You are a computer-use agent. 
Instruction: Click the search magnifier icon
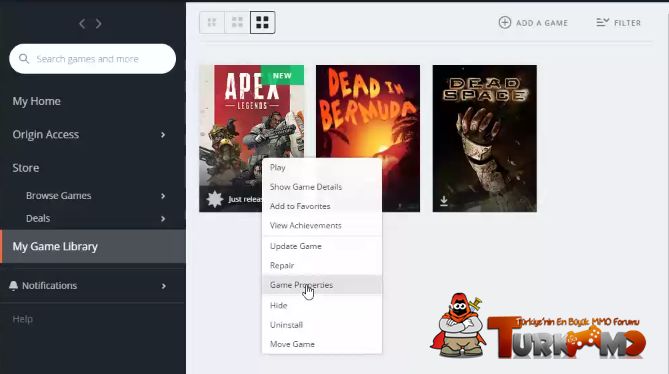24,59
